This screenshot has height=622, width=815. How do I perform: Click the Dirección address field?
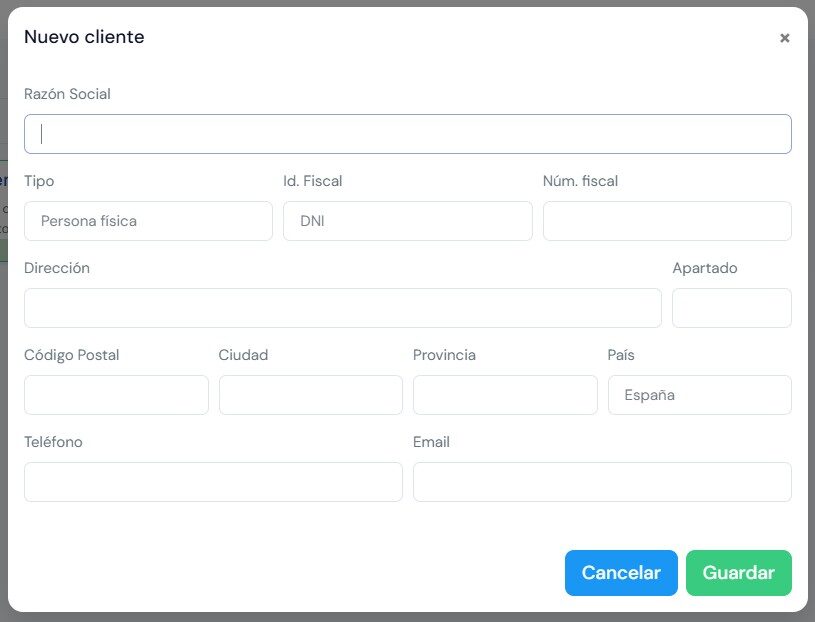342,308
